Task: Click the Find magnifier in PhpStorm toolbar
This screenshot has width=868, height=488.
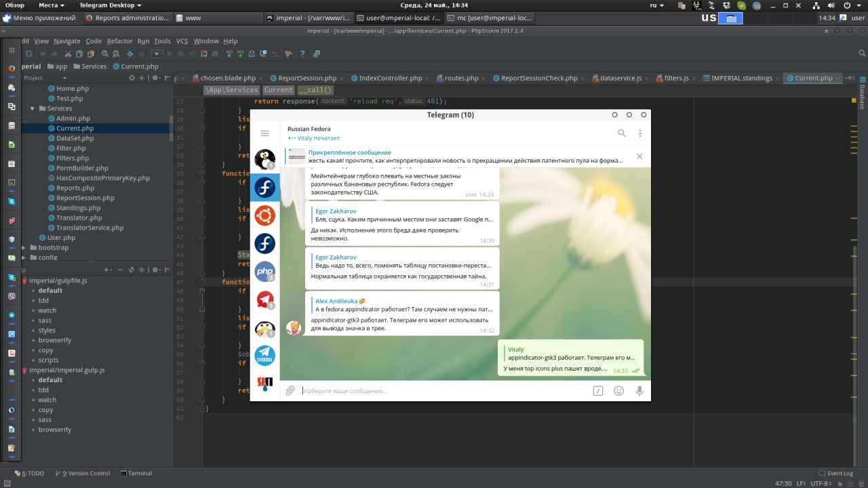Action: (x=106, y=54)
